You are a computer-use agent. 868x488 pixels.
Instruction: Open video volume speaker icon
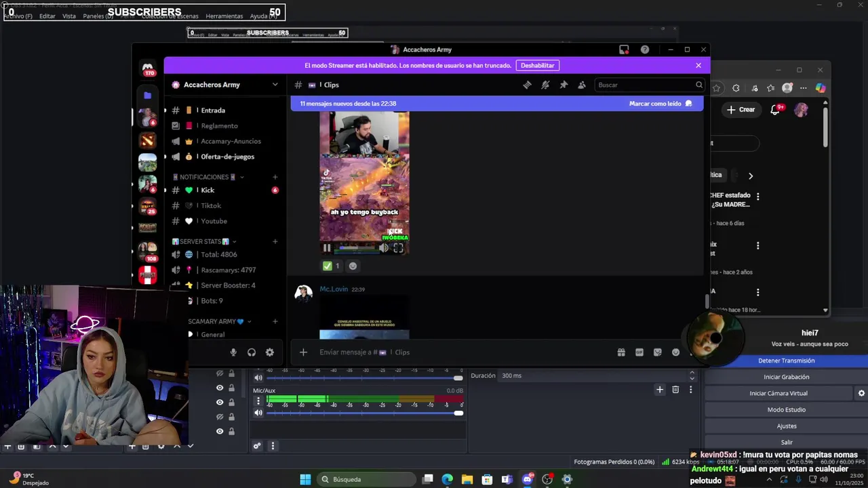(383, 248)
